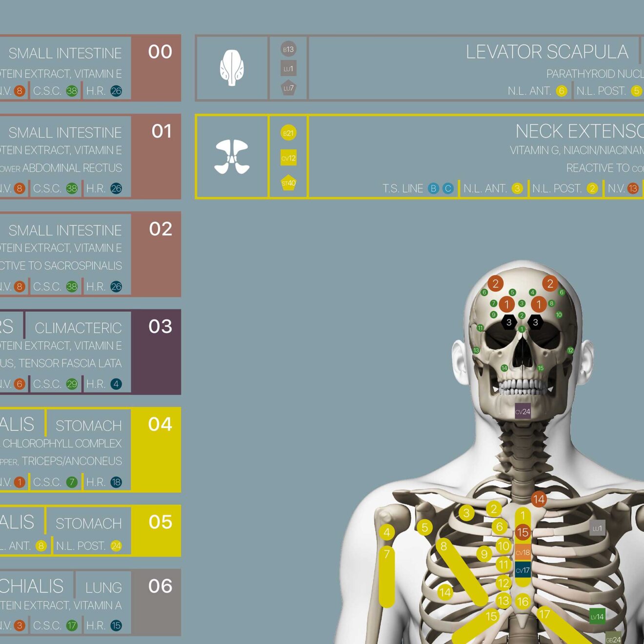Click the yellow 6 badge in the Levator Scapula row

pyautogui.click(x=562, y=91)
